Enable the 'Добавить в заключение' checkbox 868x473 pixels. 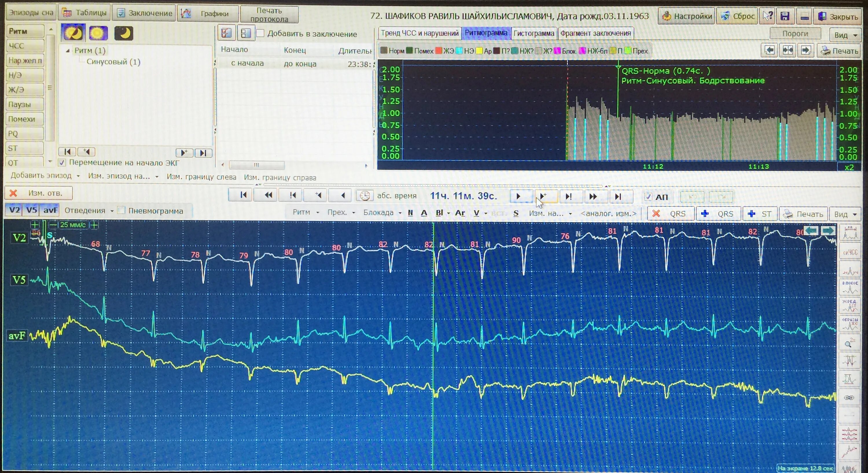260,34
